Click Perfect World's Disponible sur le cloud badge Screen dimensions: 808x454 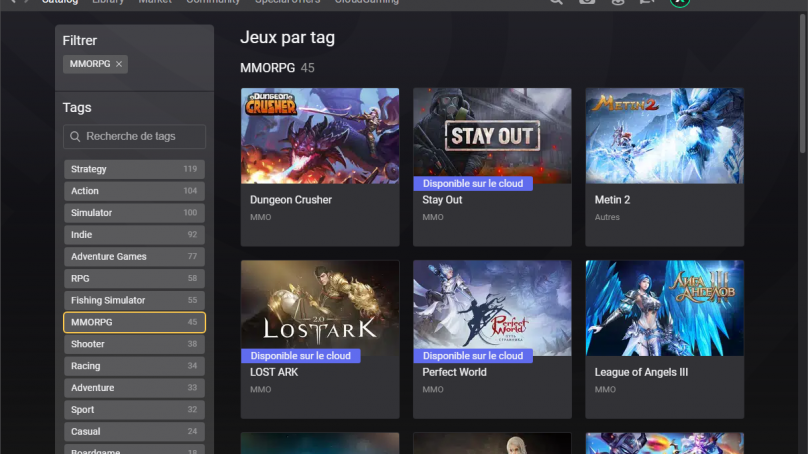click(x=473, y=356)
